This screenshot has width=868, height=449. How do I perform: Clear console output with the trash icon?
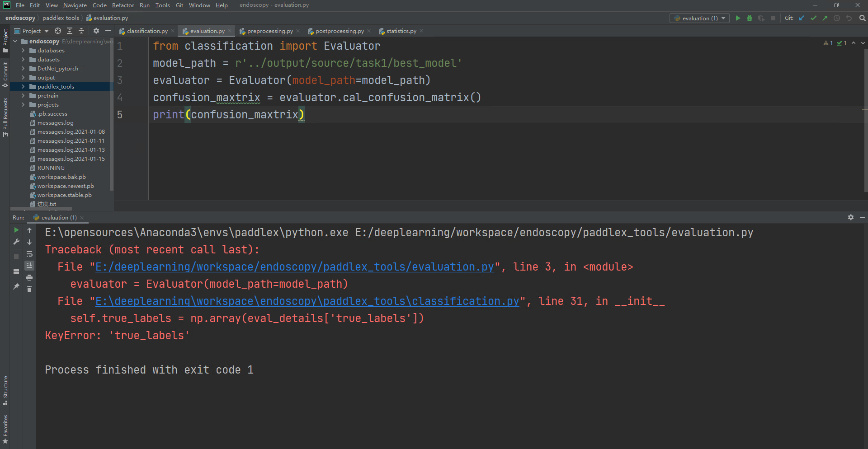click(x=29, y=289)
